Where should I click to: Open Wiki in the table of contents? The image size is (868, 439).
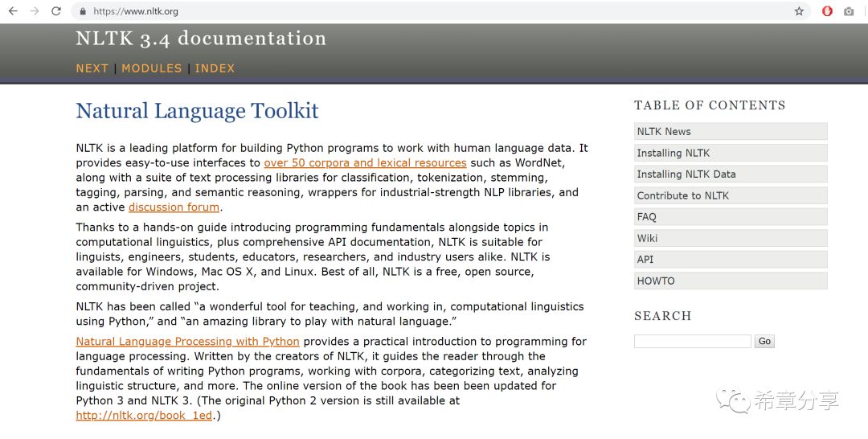point(731,238)
